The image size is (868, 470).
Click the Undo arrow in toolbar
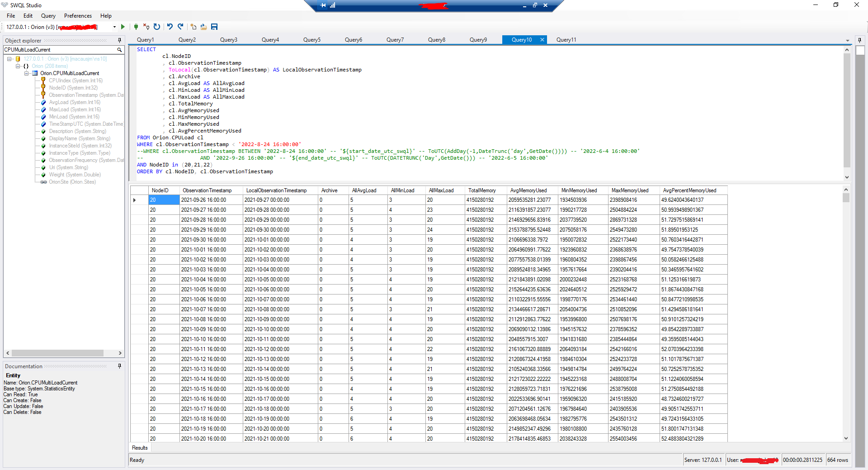(170, 27)
